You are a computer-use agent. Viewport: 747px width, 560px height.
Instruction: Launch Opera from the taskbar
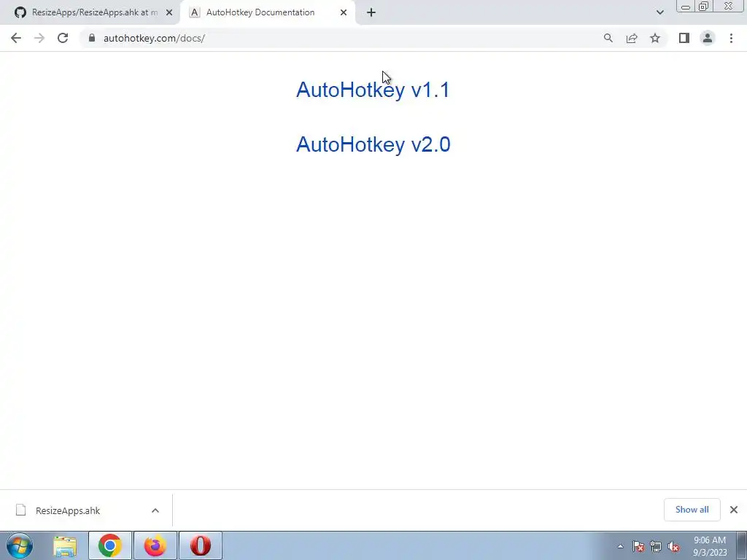pos(201,545)
